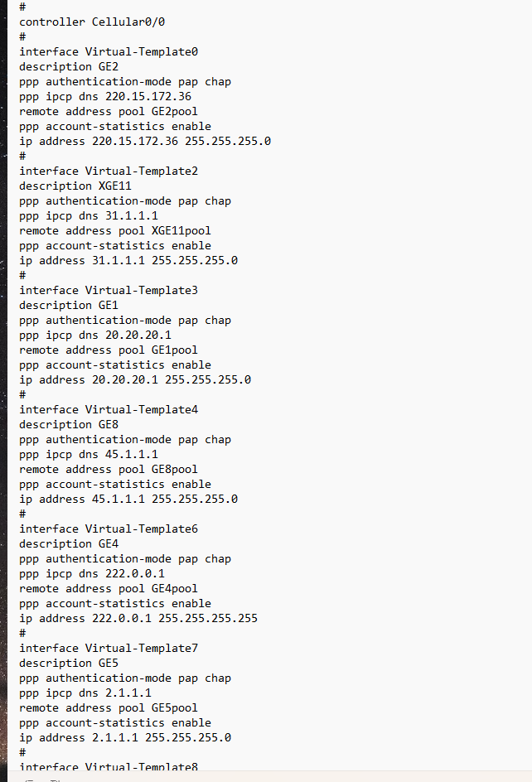Click the interface Virtual-Template0 line

coord(109,51)
